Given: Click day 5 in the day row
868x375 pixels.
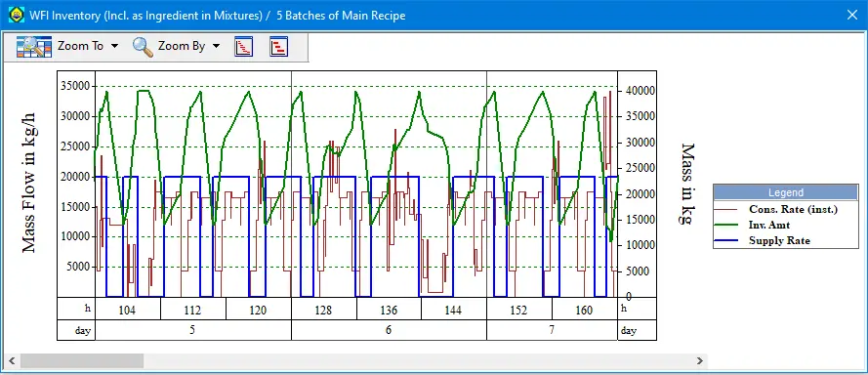Looking at the screenshot, I should pos(192,330).
